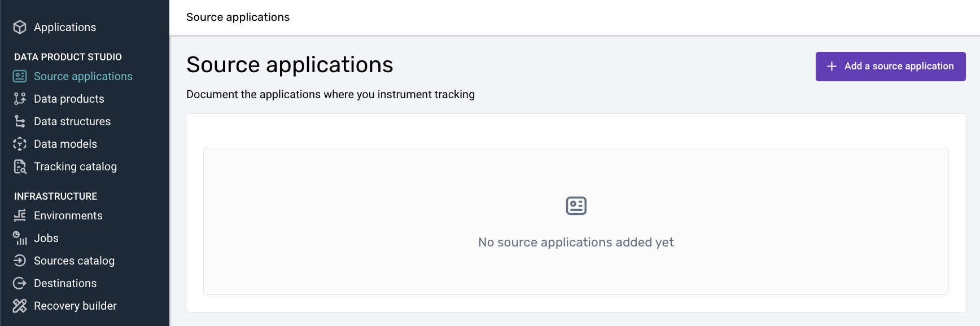Navigate to Applications at sidebar top
Viewport: 980px width, 326px height.
point(65,27)
